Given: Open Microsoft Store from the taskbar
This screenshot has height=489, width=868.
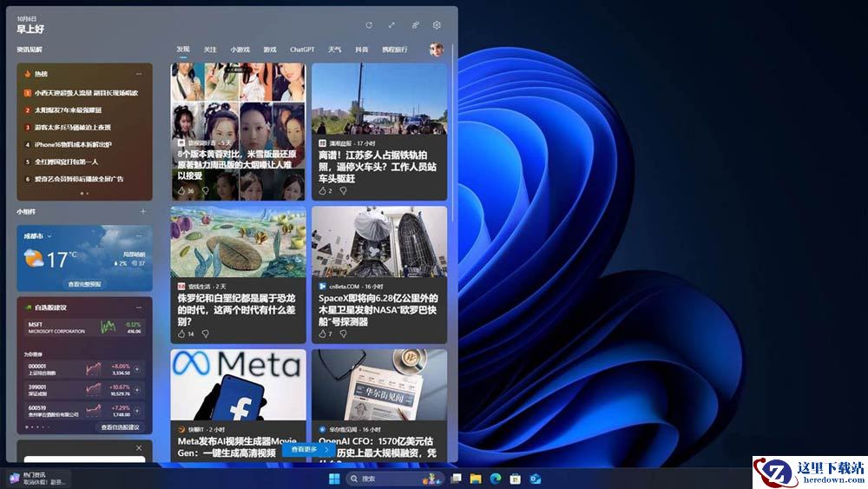Looking at the screenshot, I should [516, 479].
